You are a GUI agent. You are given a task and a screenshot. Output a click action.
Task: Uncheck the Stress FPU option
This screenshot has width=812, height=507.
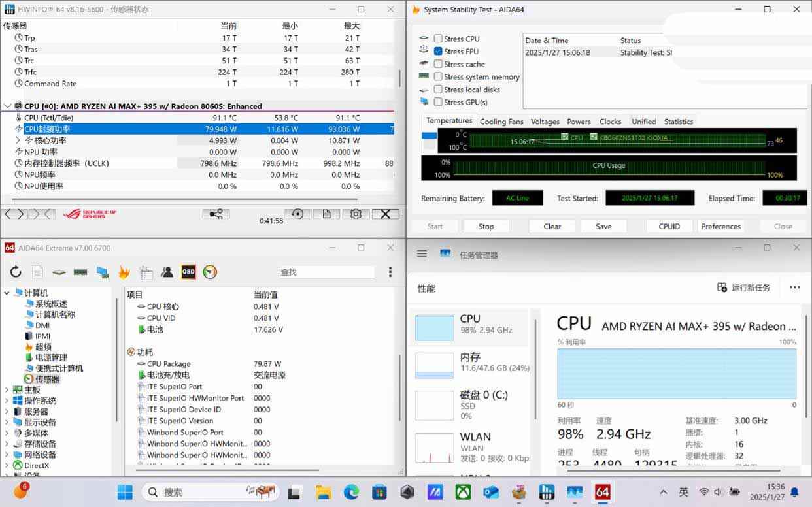point(438,51)
